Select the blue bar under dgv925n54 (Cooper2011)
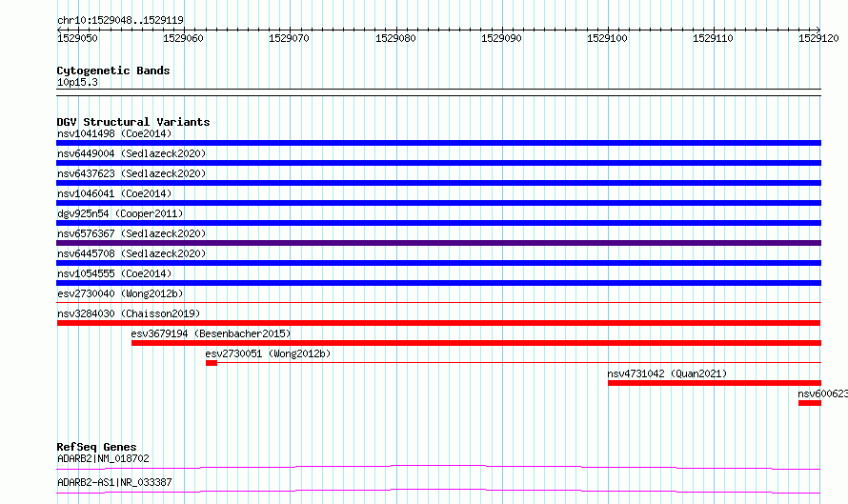This screenshot has height=504, width=848. pos(438,223)
